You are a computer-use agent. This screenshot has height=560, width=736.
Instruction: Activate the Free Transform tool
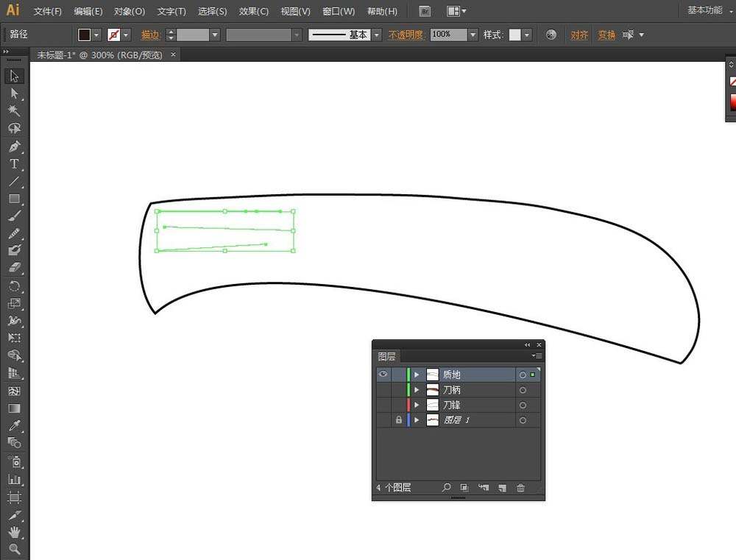point(14,338)
